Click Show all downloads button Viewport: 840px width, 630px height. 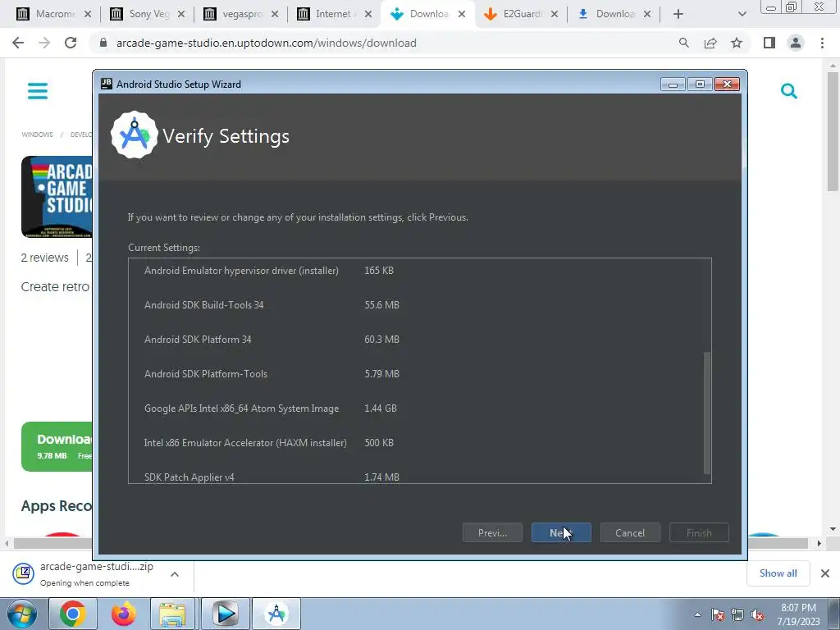[778, 573]
